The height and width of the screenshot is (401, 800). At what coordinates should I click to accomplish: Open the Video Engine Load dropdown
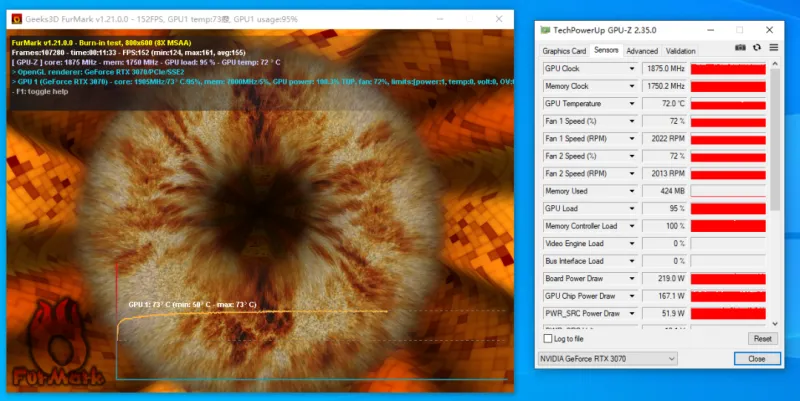632,244
